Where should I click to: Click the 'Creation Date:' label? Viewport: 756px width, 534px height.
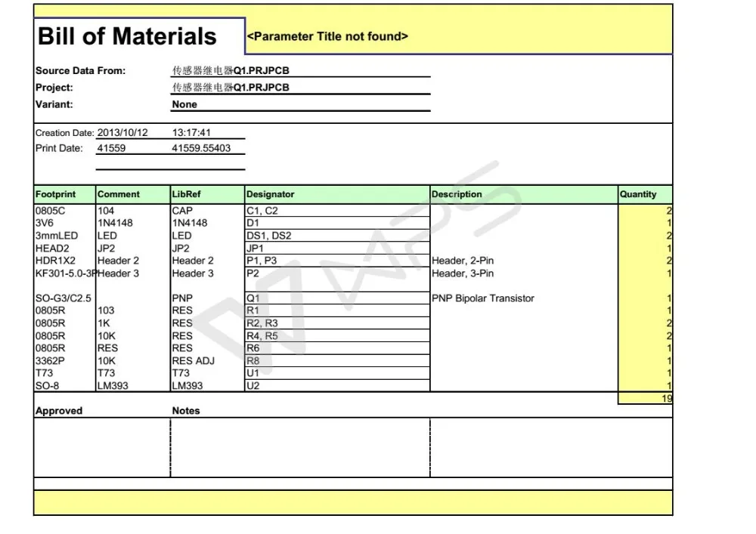pyautogui.click(x=64, y=134)
